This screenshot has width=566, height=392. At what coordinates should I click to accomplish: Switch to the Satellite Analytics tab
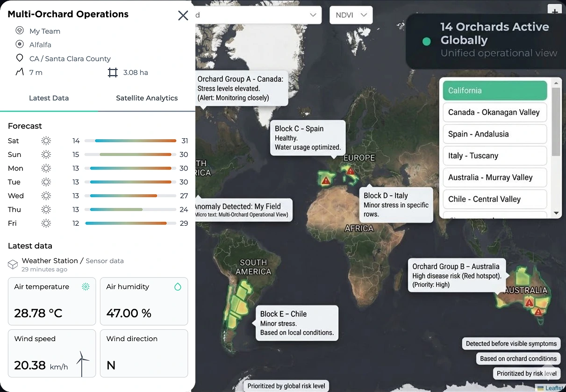(x=147, y=98)
